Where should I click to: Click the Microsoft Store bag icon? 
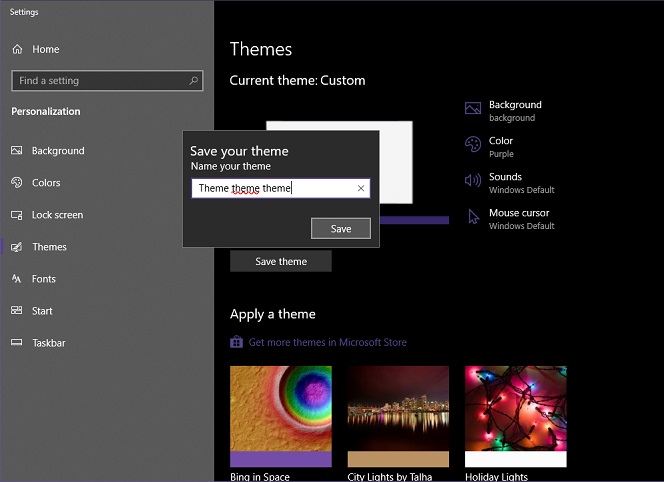(x=236, y=342)
